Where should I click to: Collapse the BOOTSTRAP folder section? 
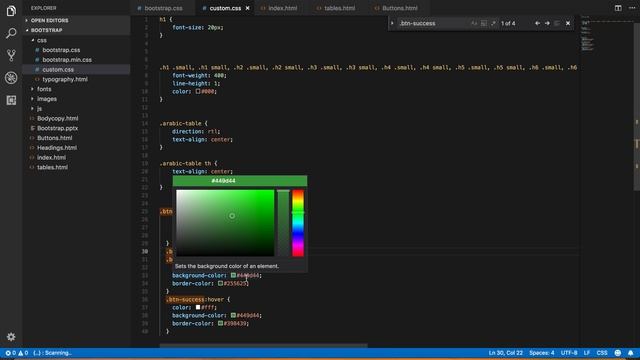click(47, 30)
